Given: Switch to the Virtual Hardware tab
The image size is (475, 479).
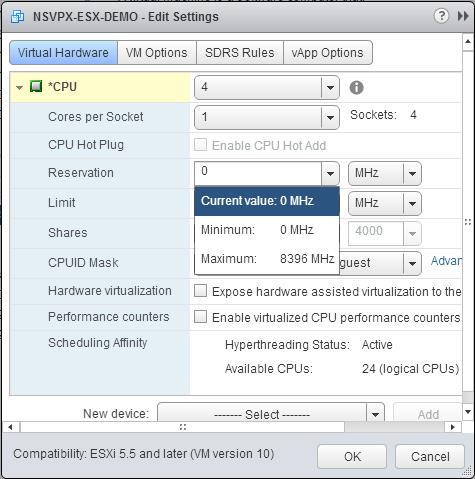Looking at the screenshot, I should pos(63,53).
